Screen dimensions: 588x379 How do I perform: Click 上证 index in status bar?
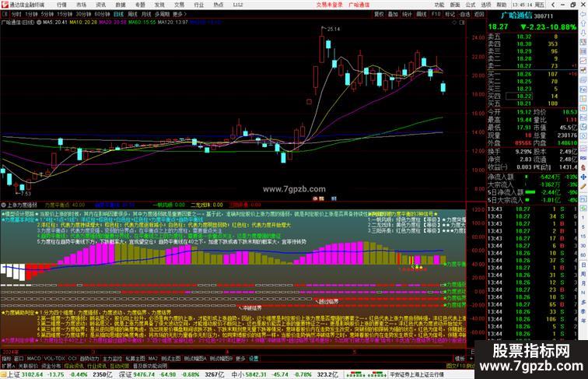pos(14,374)
